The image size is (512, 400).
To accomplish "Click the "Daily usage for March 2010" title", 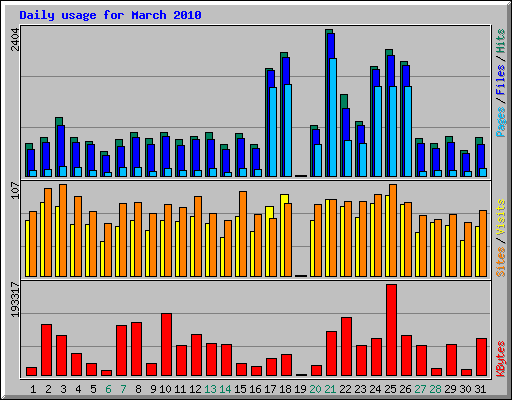I will (x=110, y=15).
